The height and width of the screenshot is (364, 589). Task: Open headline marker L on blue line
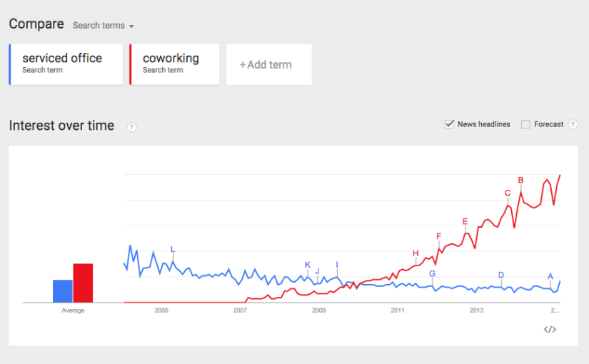(x=172, y=249)
